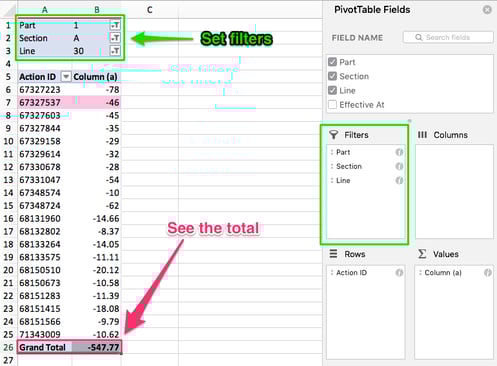Select cell with Action ID 68131960
Image resolution: width=497 pixels, height=366 pixels.
click(x=45, y=219)
